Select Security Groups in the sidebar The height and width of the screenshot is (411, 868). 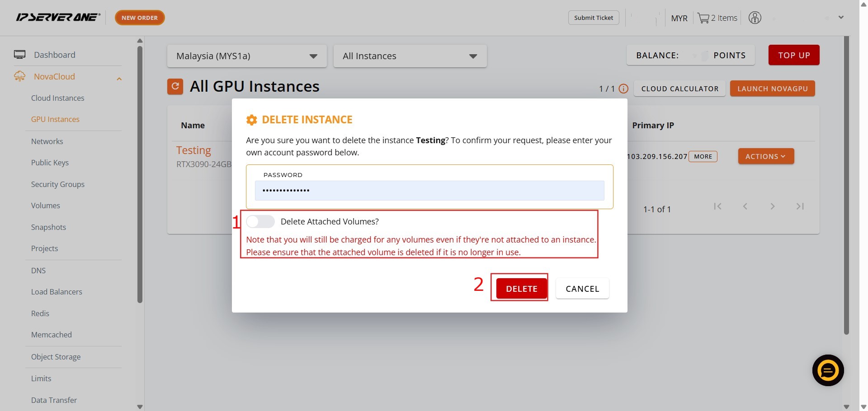click(57, 184)
